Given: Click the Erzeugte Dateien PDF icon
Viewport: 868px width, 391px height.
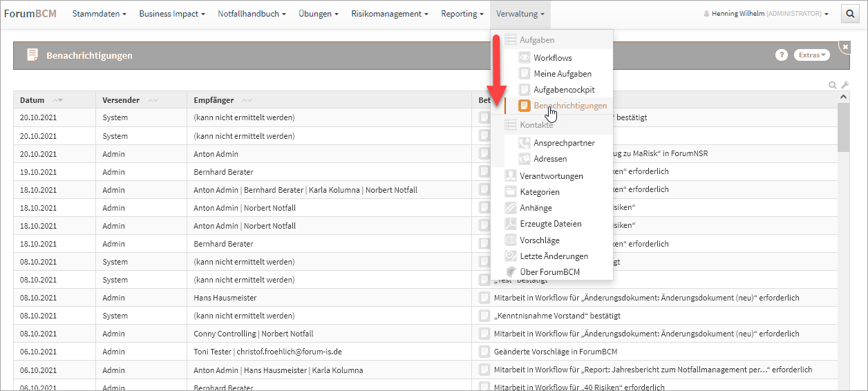Looking at the screenshot, I should pos(511,224).
